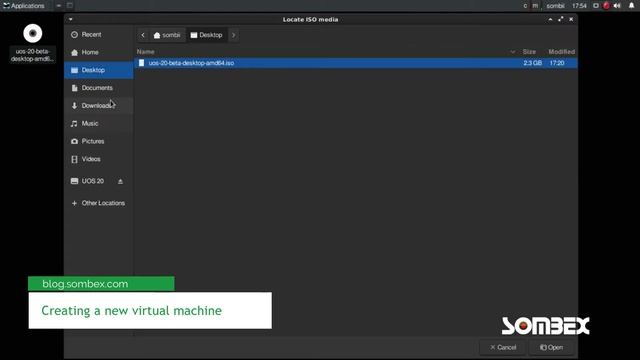Image resolution: width=640 pixels, height=360 pixels.
Task: Open the Pictures folder in sidebar
Action: coord(98,141)
